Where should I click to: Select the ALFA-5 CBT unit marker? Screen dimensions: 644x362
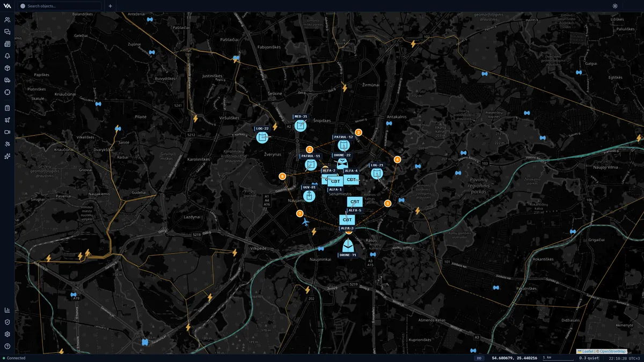pyautogui.click(x=354, y=202)
